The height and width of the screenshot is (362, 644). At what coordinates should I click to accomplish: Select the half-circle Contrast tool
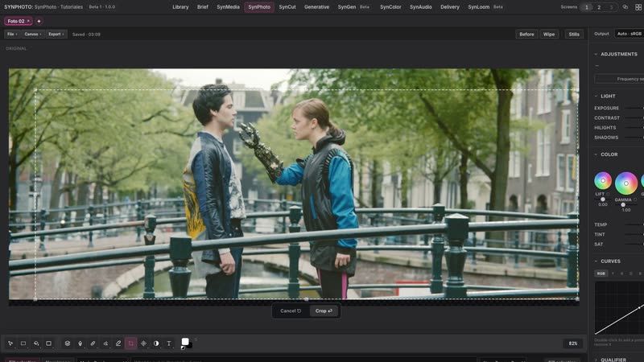click(156, 343)
